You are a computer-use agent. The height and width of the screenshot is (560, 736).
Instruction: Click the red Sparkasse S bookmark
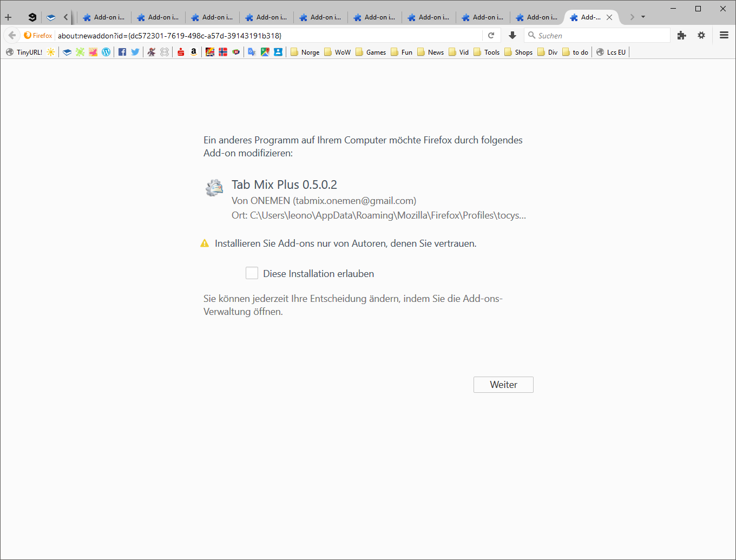coord(181,52)
